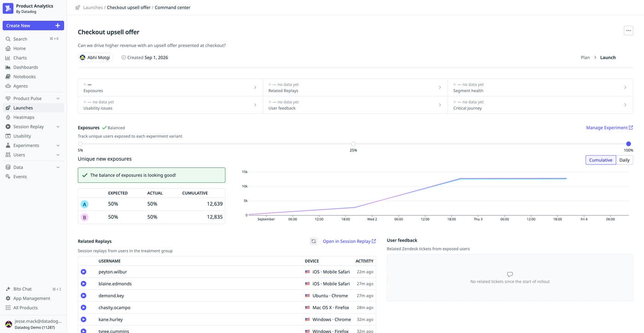The height and width of the screenshot is (333, 644).
Task: Click the App Management gear icon
Action: click(8, 298)
